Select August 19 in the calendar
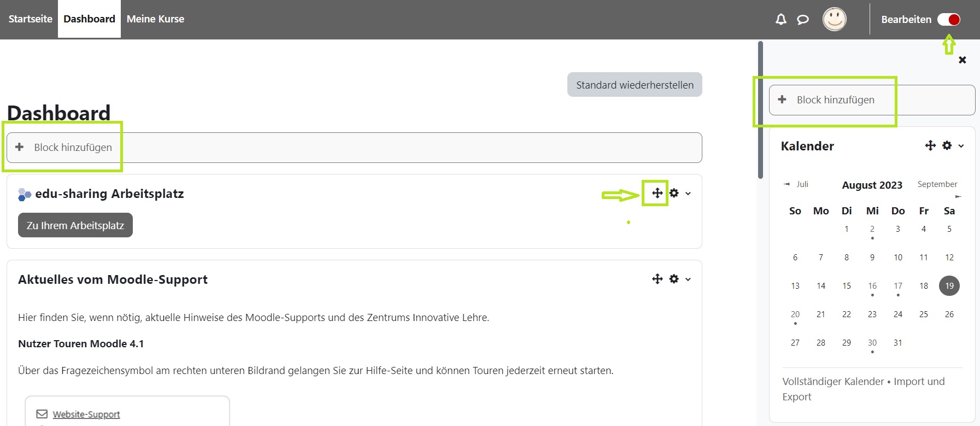Viewport: 980px width, 426px height. point(949,285)
